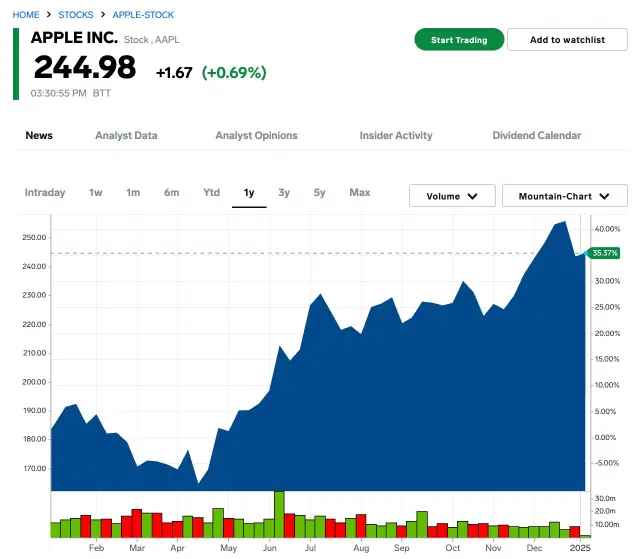The image size is (640, 559).
Task: Click Add to watchlist button
Action: [567, 40]
